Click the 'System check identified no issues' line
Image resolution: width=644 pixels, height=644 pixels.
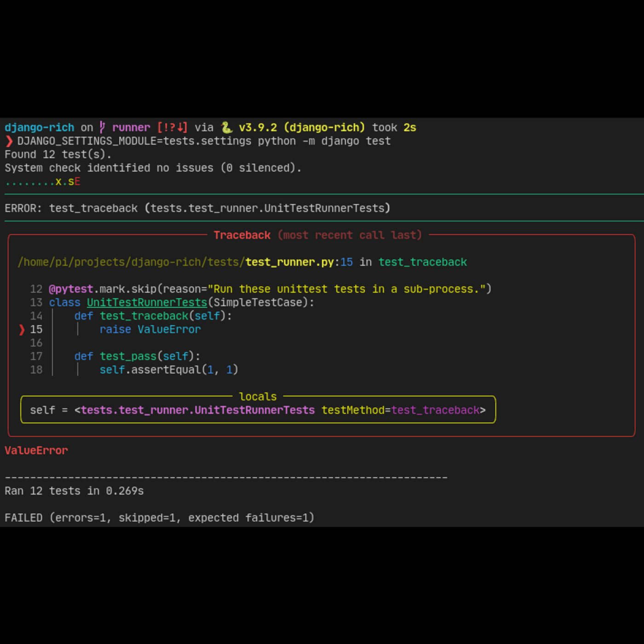[x=153, y=168]
